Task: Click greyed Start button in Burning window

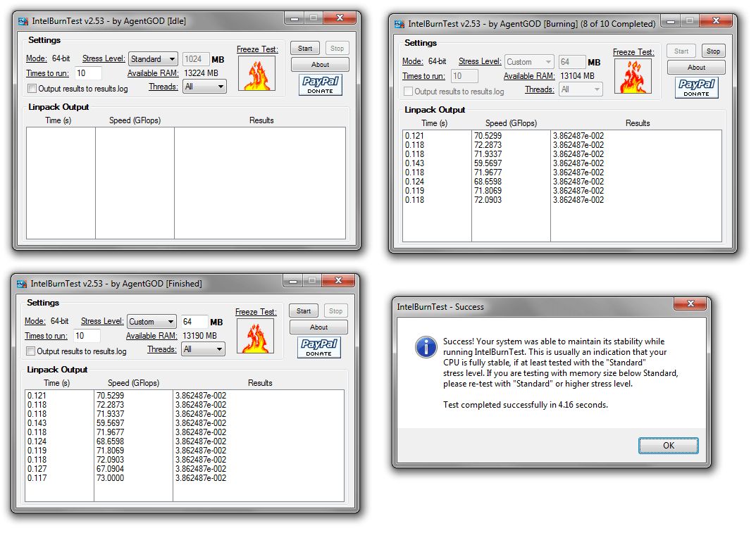Action: (681, 51)
